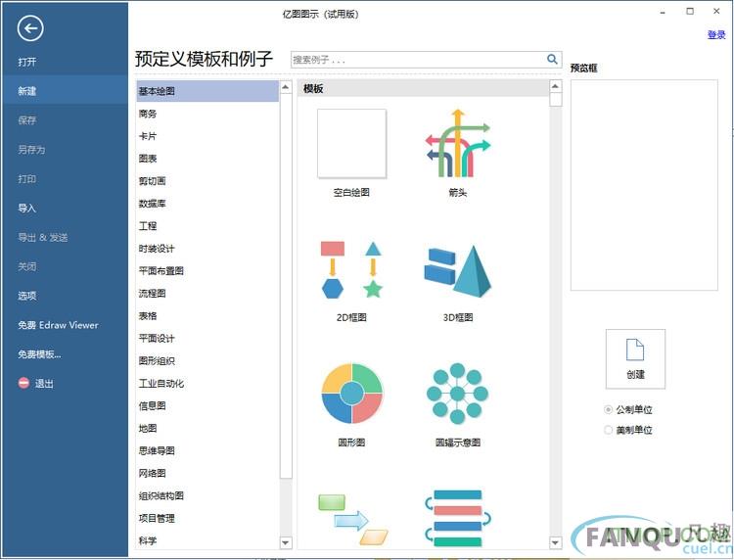This screenshot has width=734, height=560.
Task: Focus the 搜索例子 search field
Action: point(418,60)
